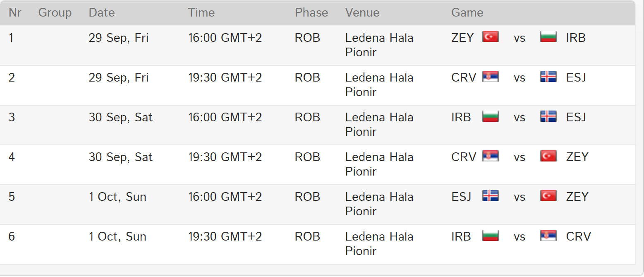Select ZEY team name in game 1
Screen dimensions: 644x277
tap(462, 38)
